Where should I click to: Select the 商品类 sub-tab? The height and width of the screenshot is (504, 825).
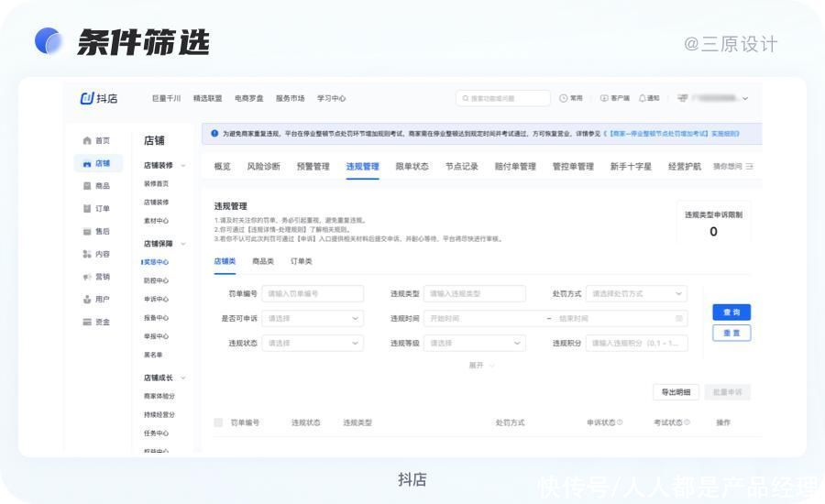point(263,261)
